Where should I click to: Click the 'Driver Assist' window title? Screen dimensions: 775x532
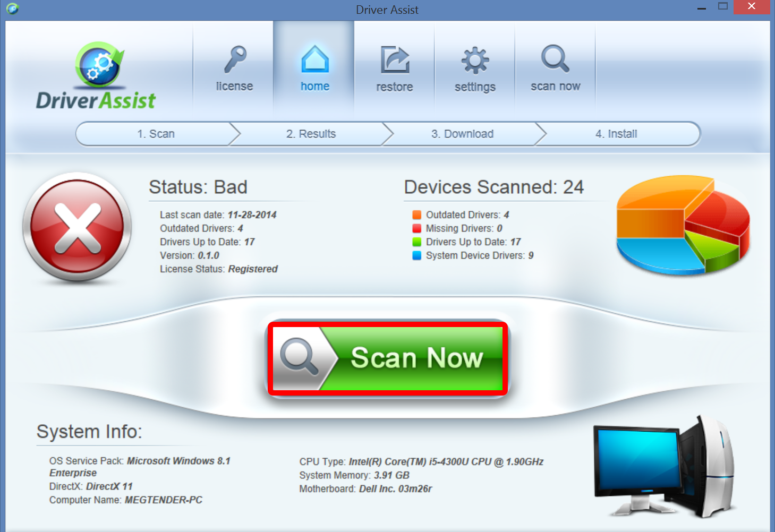coord(387,10)
